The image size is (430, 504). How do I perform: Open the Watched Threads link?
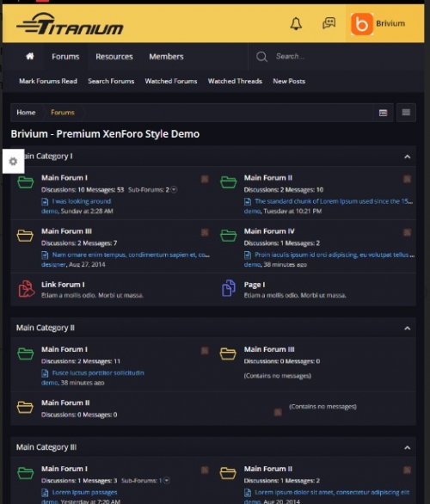235,81
